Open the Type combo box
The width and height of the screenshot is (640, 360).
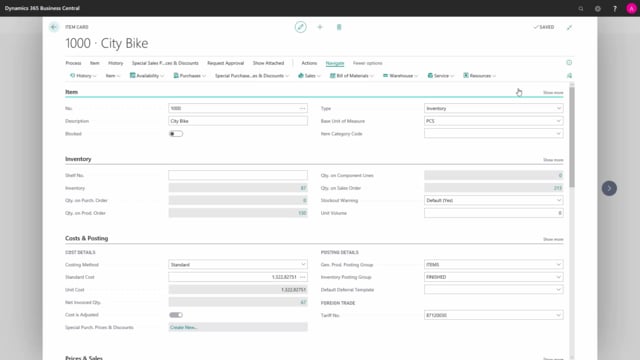(493, 108)
